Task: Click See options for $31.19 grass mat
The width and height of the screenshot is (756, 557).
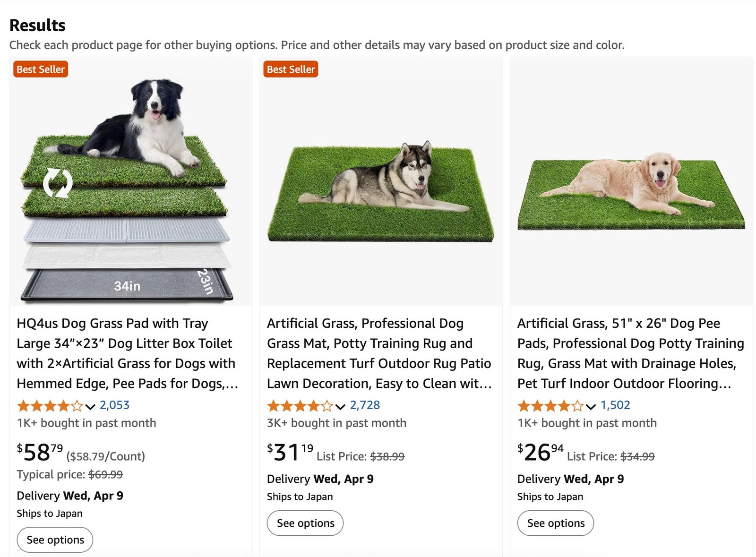Action: [305, 523]
